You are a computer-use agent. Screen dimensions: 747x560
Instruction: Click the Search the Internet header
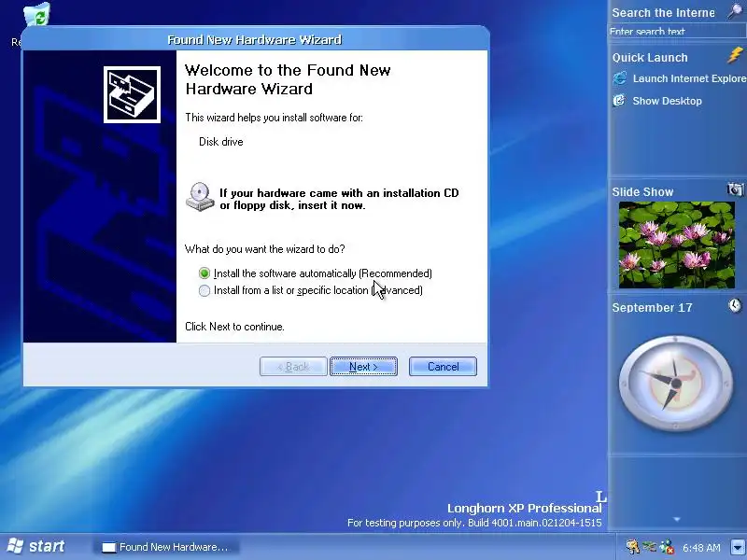663,13
